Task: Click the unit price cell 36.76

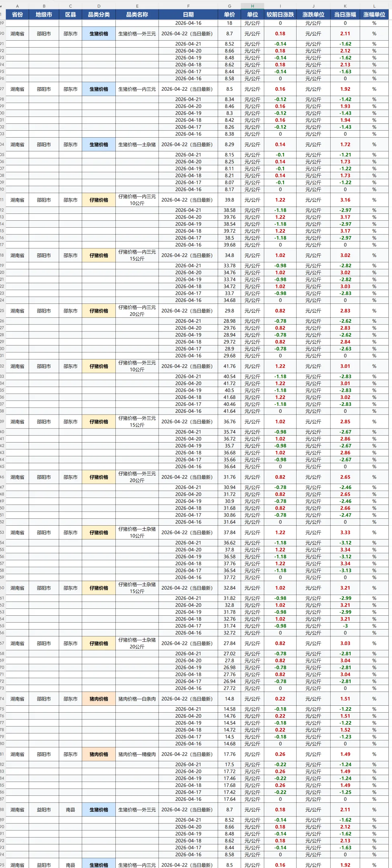Action: pyautogui.click(x=229, y=421)
